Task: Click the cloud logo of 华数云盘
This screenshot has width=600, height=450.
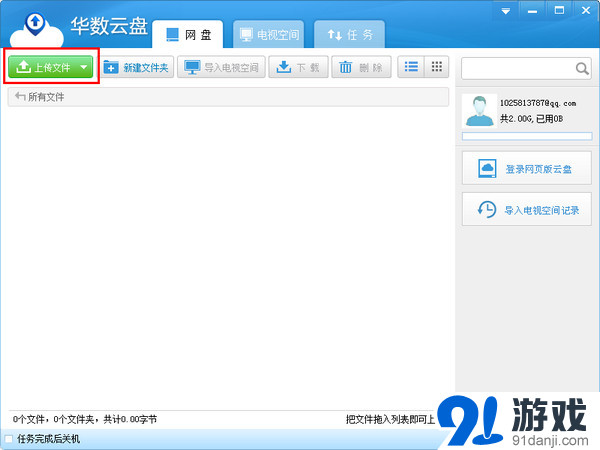Action: point(36,30)
